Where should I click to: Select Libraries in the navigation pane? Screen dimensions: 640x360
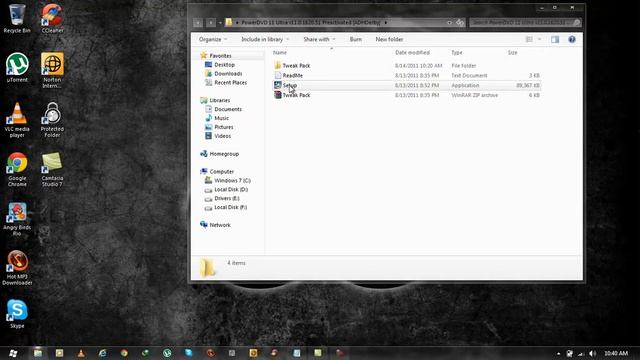point(220,100)
